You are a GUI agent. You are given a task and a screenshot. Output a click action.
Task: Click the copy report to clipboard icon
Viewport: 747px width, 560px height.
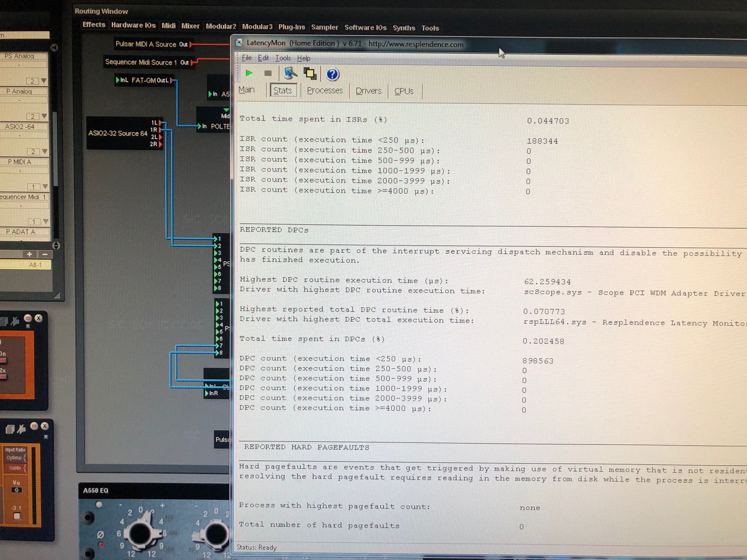(x=310, y=74)
